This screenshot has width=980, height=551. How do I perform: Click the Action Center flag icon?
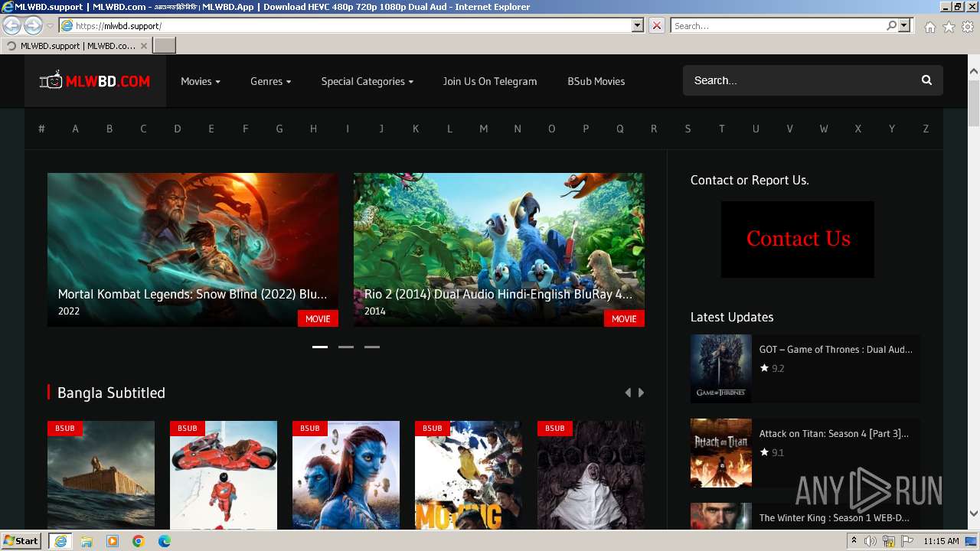point(906,541)
